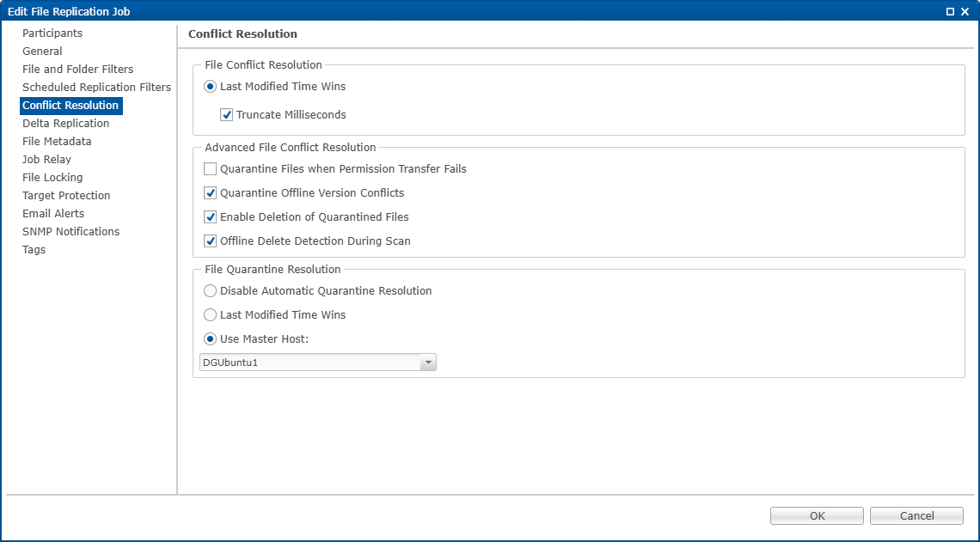Navigate to SNMP Notifications page

pyautogui.click(x=70, y=232)
